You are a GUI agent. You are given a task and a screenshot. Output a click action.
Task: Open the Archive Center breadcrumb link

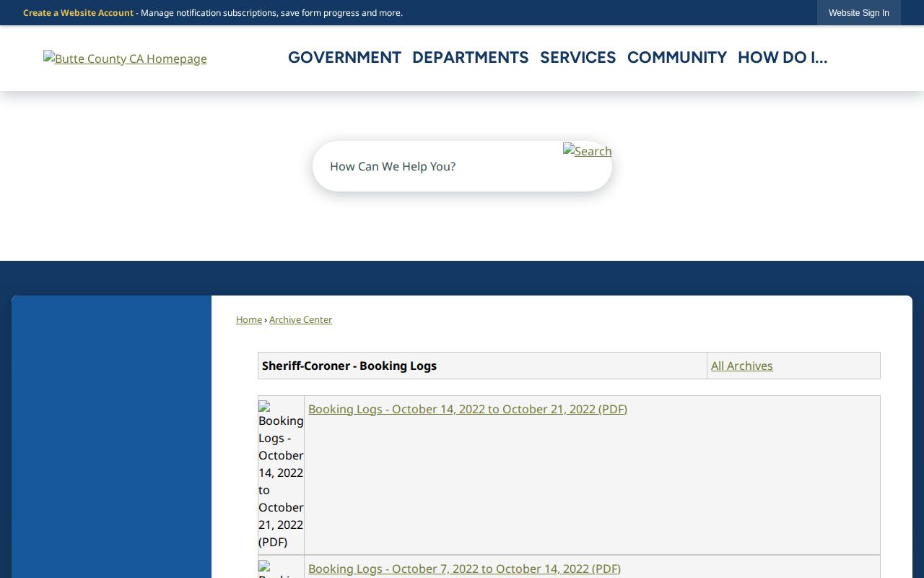300,319
